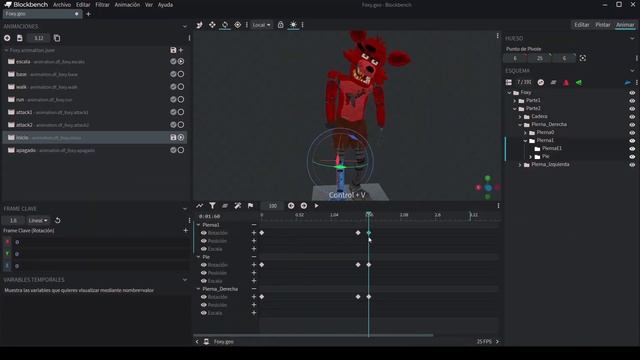This screenshot has width=640, height=360.
Task: Click the device icon beside Foxy.geo status
Action: point(206,342)
